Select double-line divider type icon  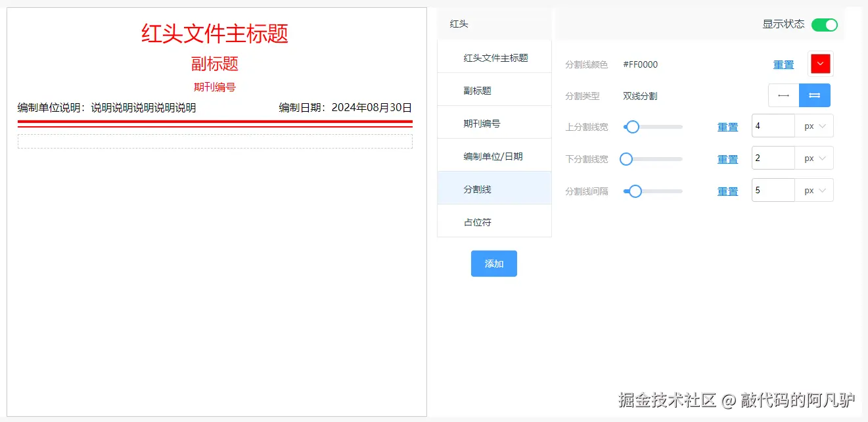[815, 95]
